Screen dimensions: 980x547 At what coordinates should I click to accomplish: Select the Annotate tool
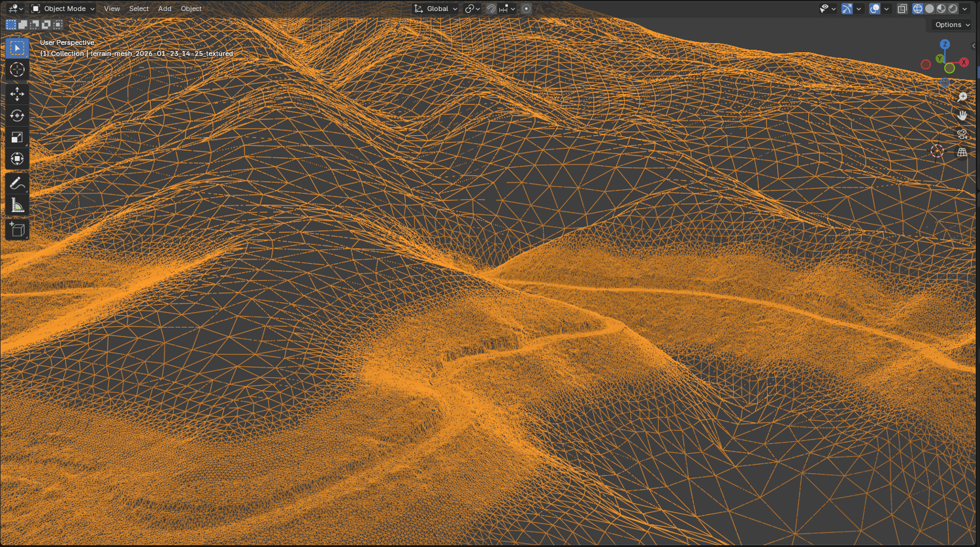[17, 183]
